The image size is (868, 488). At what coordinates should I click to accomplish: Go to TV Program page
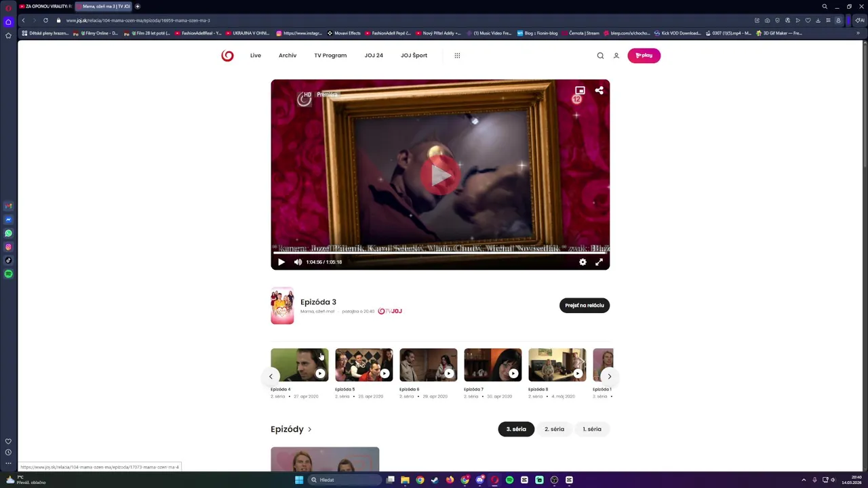pos(330,56)
